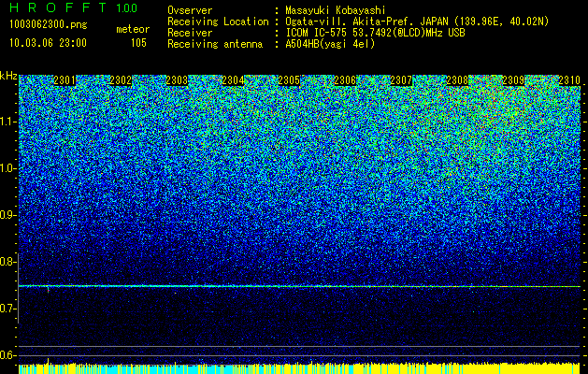
Task: Click the 2304 time marker
Action: tap(233, 80)
